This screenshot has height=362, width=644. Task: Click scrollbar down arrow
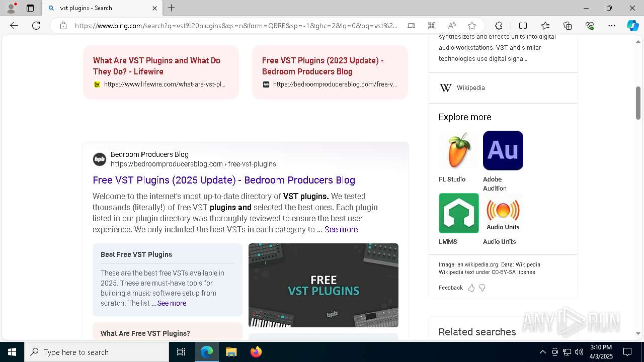(x=638, y=333)
